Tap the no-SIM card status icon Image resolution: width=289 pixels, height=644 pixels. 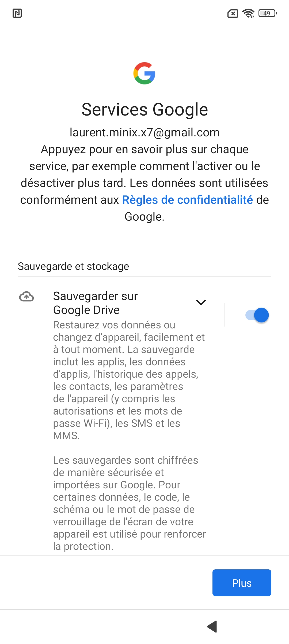pyautogui.click(x=233, y=13)
